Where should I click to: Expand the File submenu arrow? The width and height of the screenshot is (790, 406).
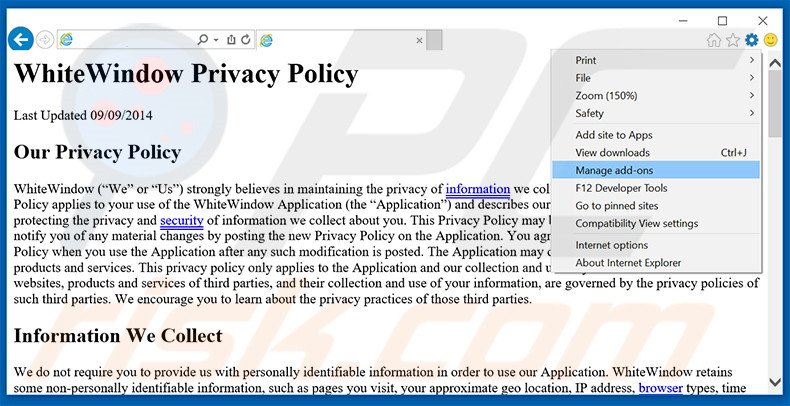(752, 78)
